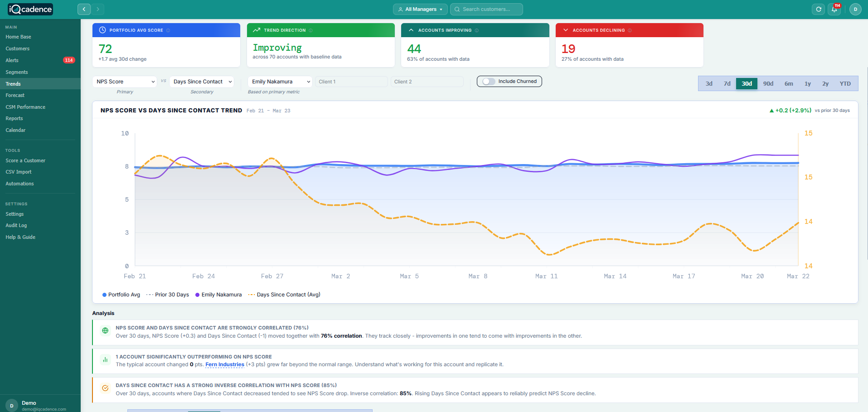The height and width of the screenshot is (412, 868).
Task: Open the iQcadence home logo
Action: coord(30,9)
